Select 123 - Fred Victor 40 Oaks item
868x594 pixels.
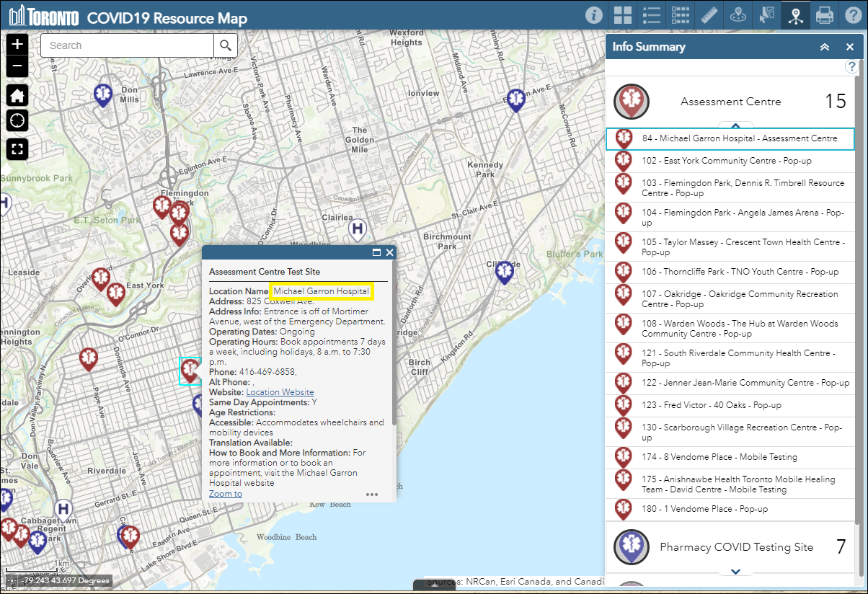click(x=730, y=405)
